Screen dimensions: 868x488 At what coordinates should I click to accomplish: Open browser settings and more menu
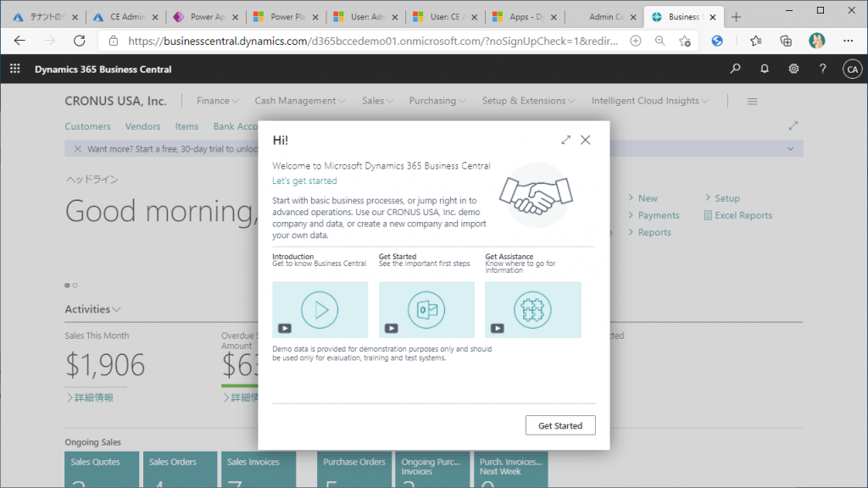848,41
